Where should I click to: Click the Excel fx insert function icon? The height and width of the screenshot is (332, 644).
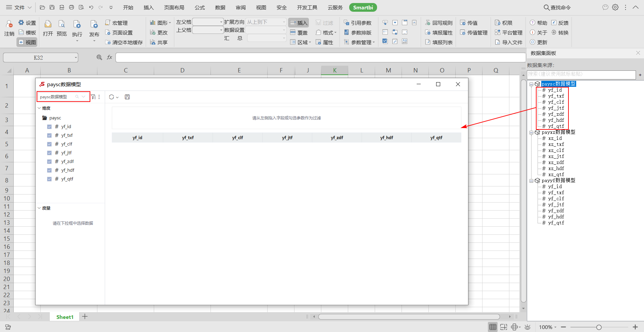pyautogui.click(x=109, y=57)
